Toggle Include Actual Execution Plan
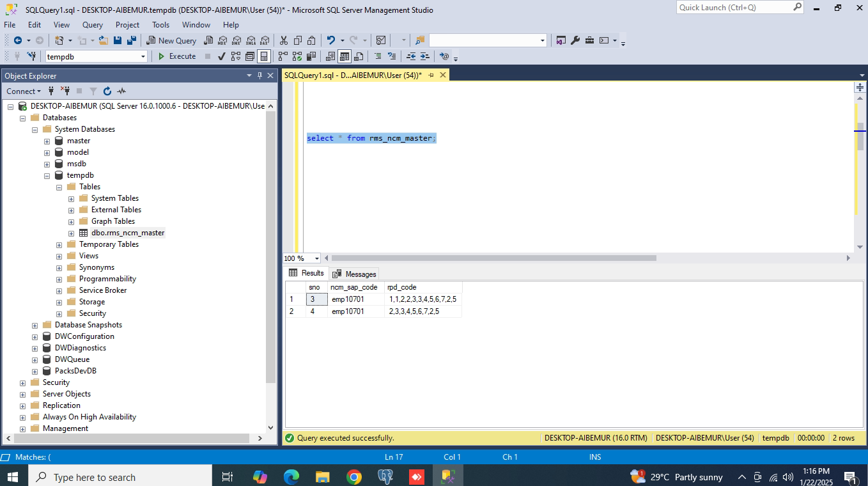Image resolution: width=868 pixels, height=486 pixels. (283, 56)
